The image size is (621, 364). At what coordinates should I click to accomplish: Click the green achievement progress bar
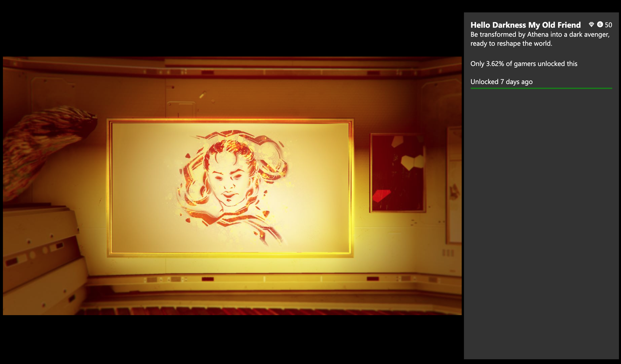tap(541, 88)
